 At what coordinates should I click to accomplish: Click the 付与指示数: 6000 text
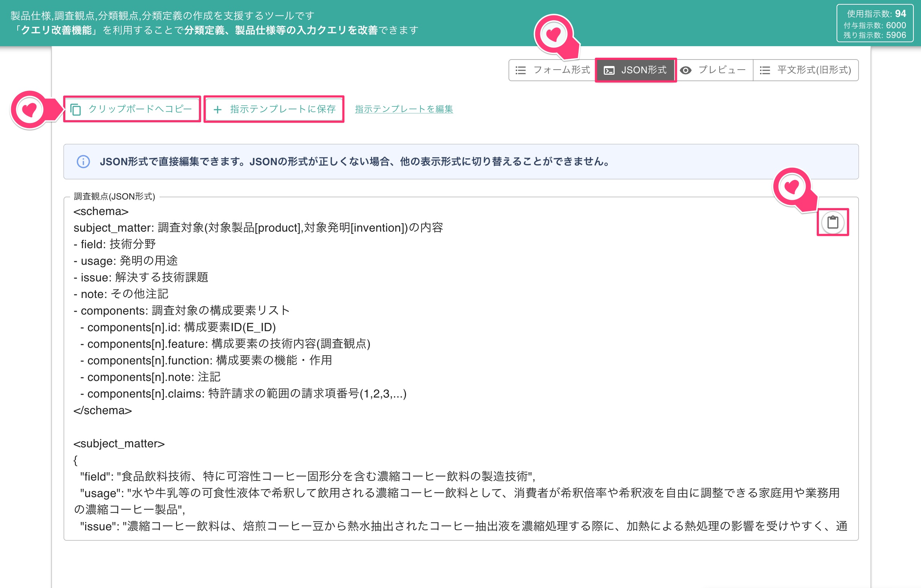[875, 25]
